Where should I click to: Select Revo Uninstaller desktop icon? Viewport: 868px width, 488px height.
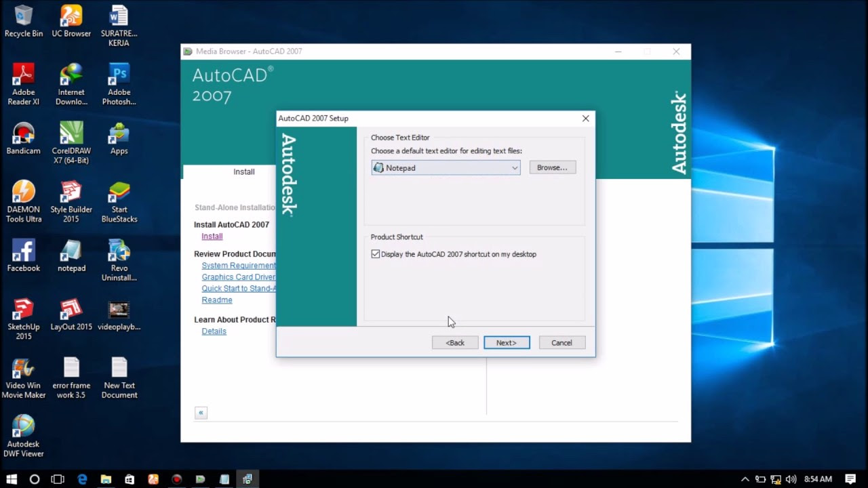tap(119, 260)
